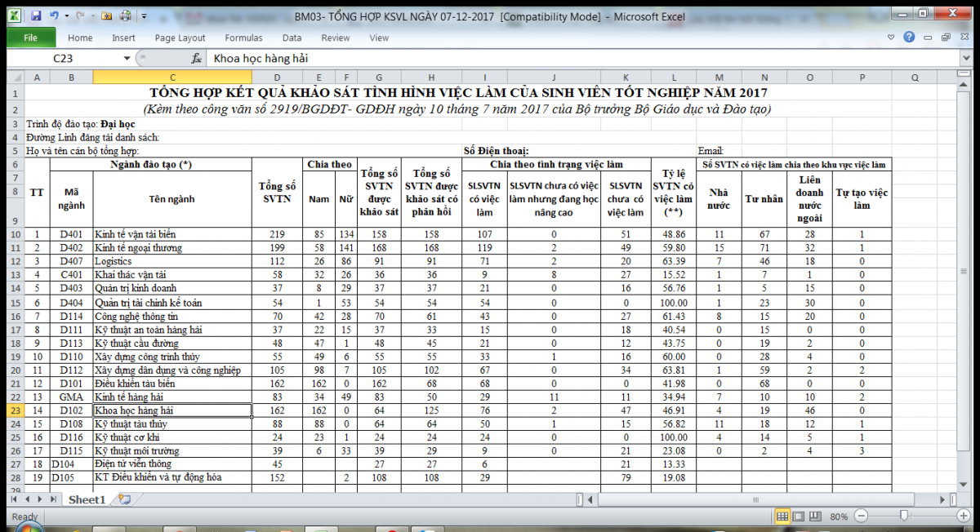Open the Microsoft Excel Help button

pos(909,38)
